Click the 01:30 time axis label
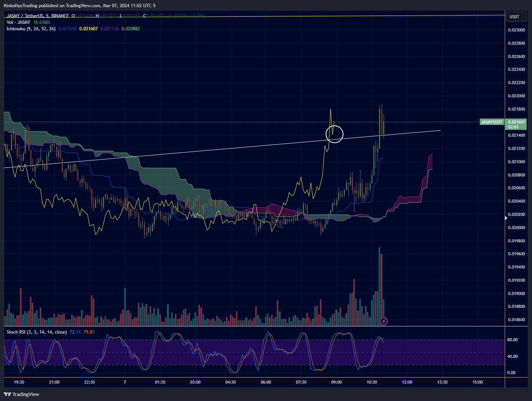This screenshot has width=532, height=401. coord(160,382)
